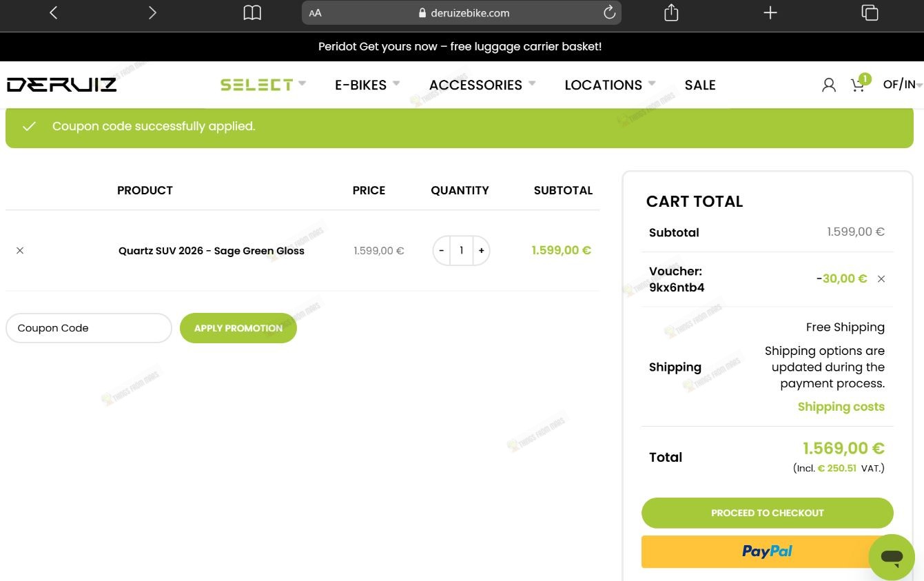Click the APPLY PROMOTION button

tap(238, 328)
